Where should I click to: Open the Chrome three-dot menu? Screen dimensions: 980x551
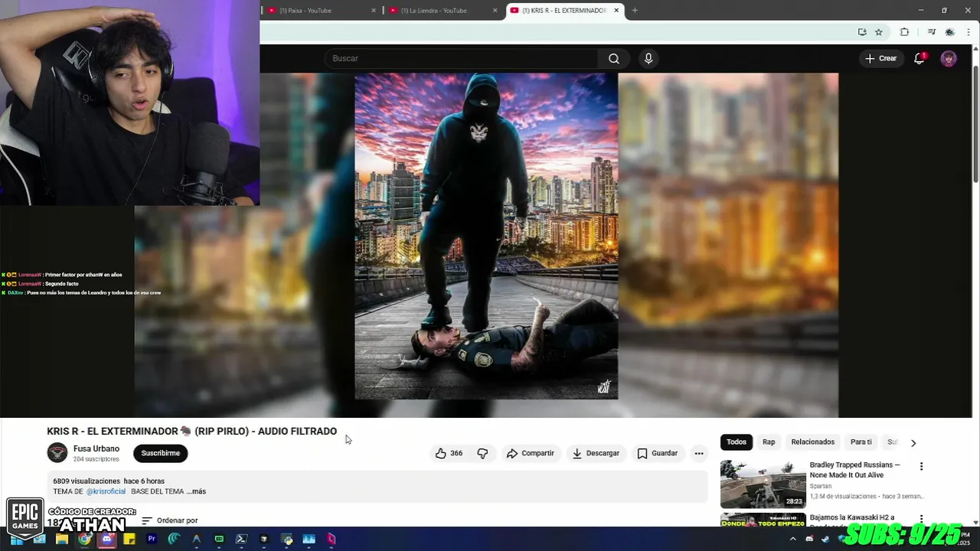[x=968, y=32]
